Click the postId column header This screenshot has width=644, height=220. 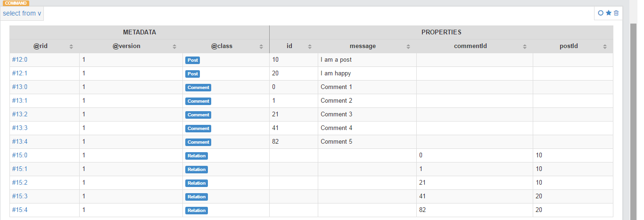pyautogui.click(x=568, y=46)
